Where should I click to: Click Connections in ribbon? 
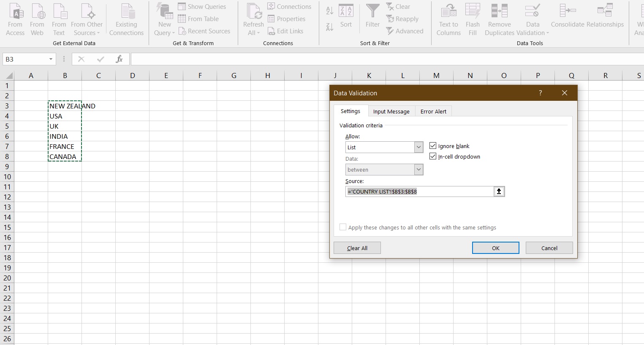289,7
